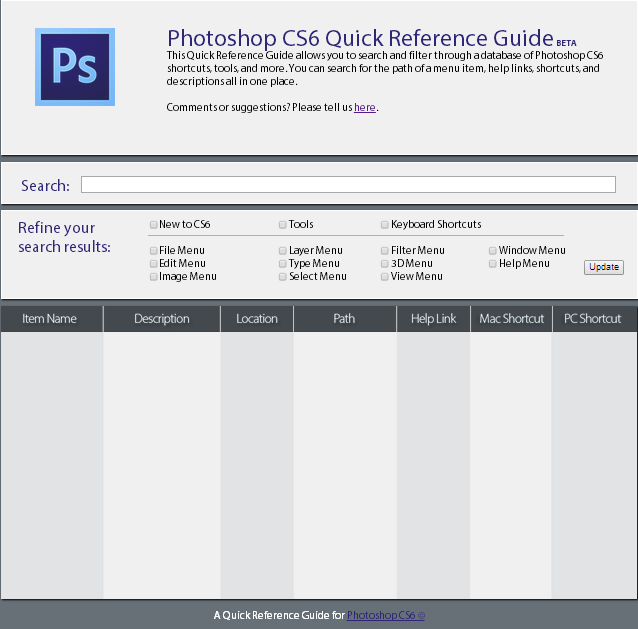The height and width of the screenshot is (629, 638).
Task: Click the Description column header
Action: point(162,319)
